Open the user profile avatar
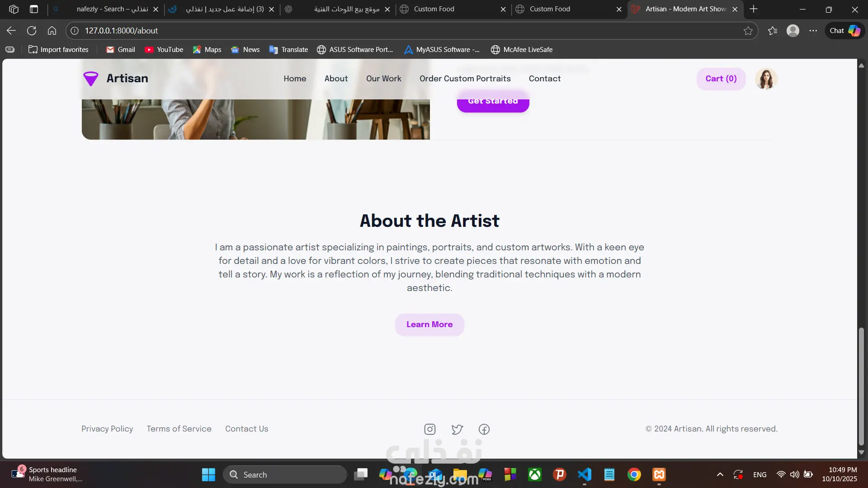 766,79
